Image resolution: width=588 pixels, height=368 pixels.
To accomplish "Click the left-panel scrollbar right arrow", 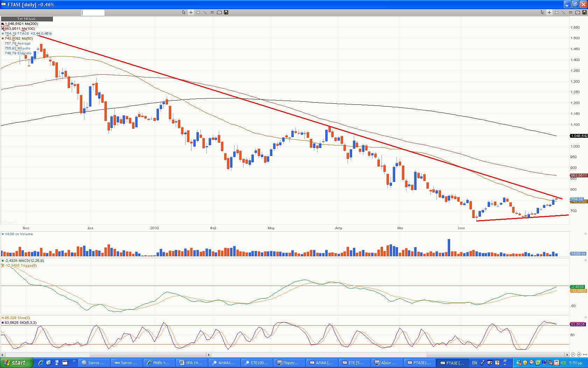I will click(209, 355).
